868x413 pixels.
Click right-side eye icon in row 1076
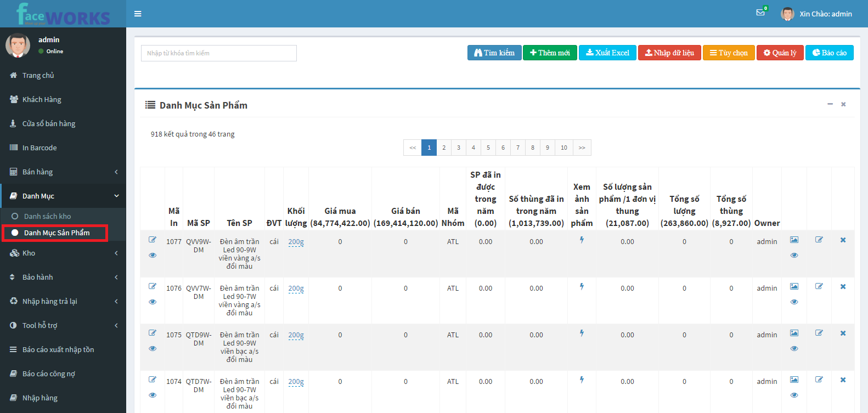[794, 302]
